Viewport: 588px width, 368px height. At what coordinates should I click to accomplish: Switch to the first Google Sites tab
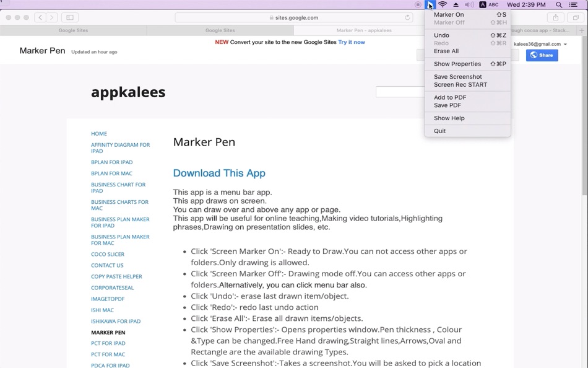coord(73,30)
